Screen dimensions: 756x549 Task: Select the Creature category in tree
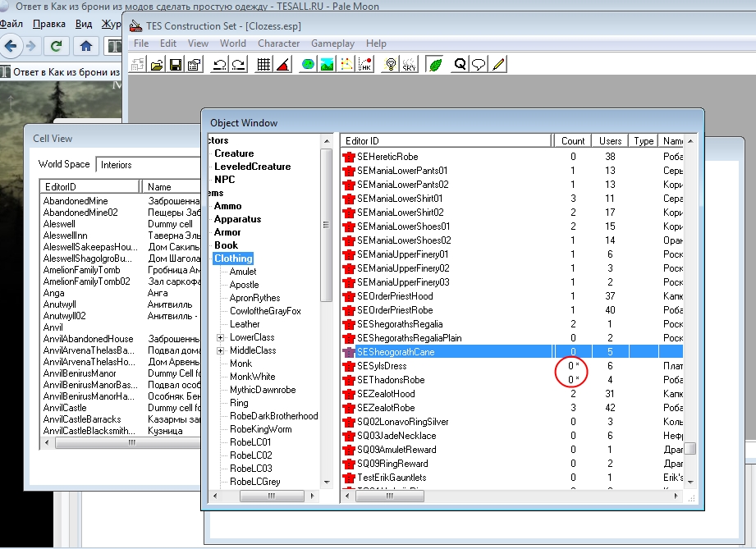[234, 153]
